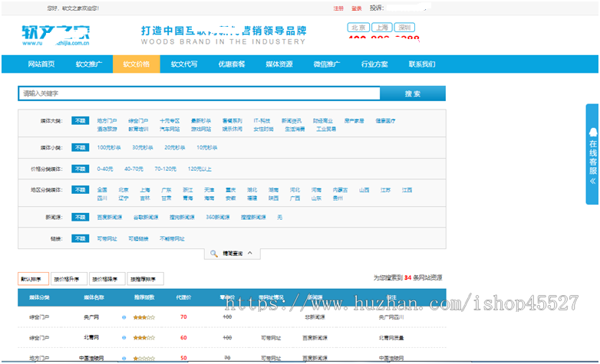Click the first sort button with orange border

(33, 279)
